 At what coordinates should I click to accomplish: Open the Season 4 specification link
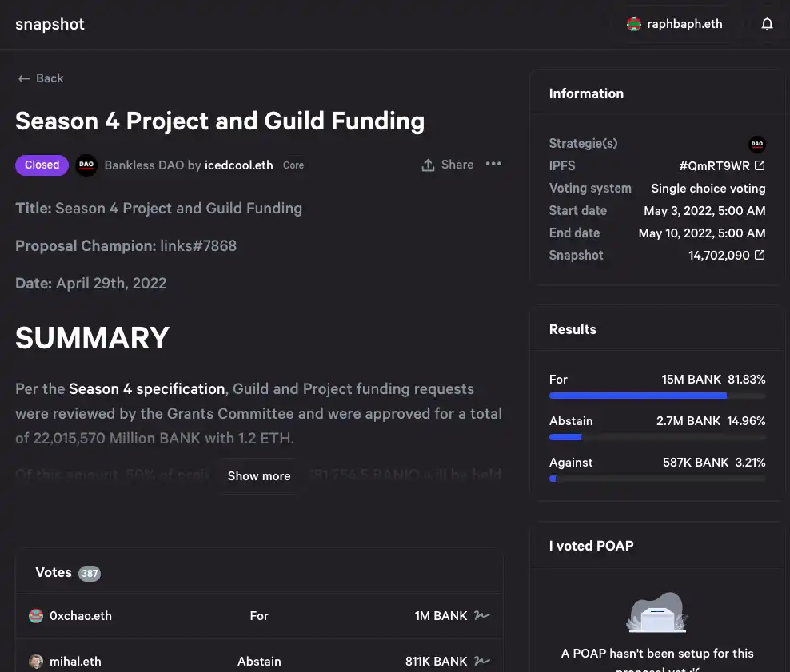click(146, 388)
